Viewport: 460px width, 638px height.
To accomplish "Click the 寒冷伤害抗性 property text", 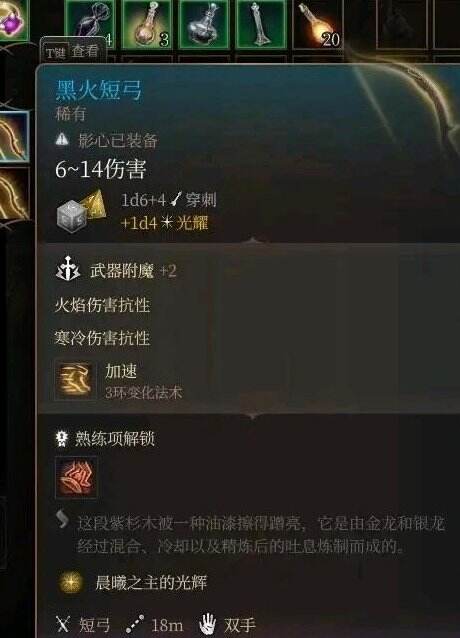I will pos(102,338).
